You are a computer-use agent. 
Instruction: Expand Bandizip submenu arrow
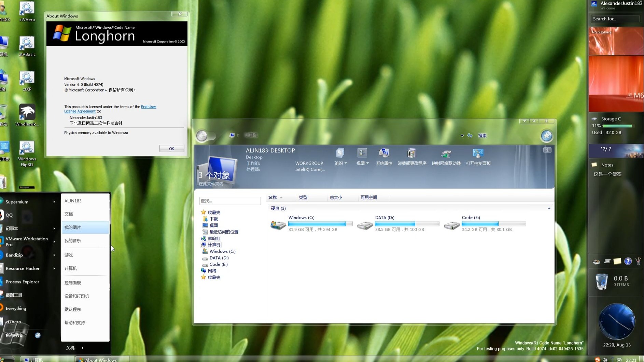point(54,255)
